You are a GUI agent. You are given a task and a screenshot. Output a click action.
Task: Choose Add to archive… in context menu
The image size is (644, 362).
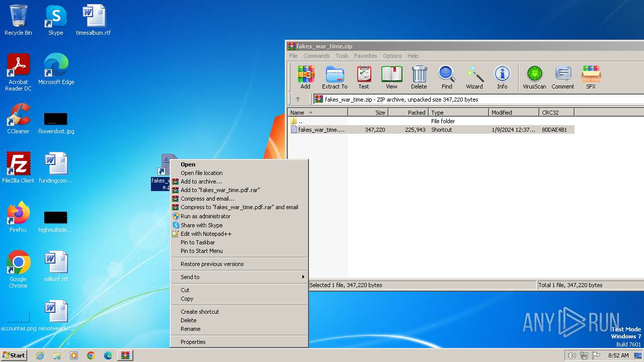coord(239,182)
